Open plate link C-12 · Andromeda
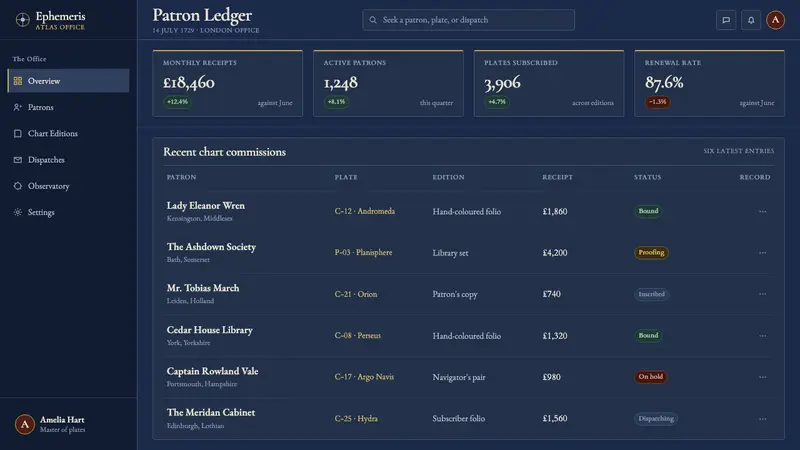 [364, 211]
